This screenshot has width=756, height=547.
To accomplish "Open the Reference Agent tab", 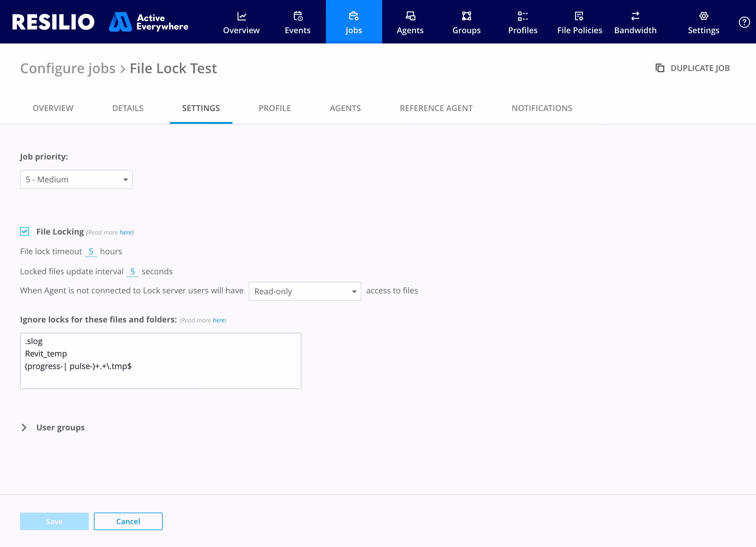I will coord(436,108).
